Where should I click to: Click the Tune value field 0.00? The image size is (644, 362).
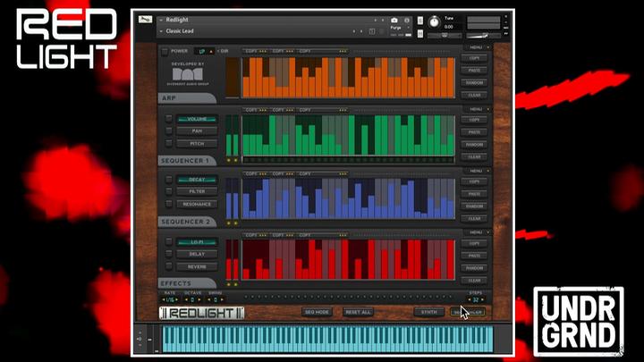pos(449,27)
